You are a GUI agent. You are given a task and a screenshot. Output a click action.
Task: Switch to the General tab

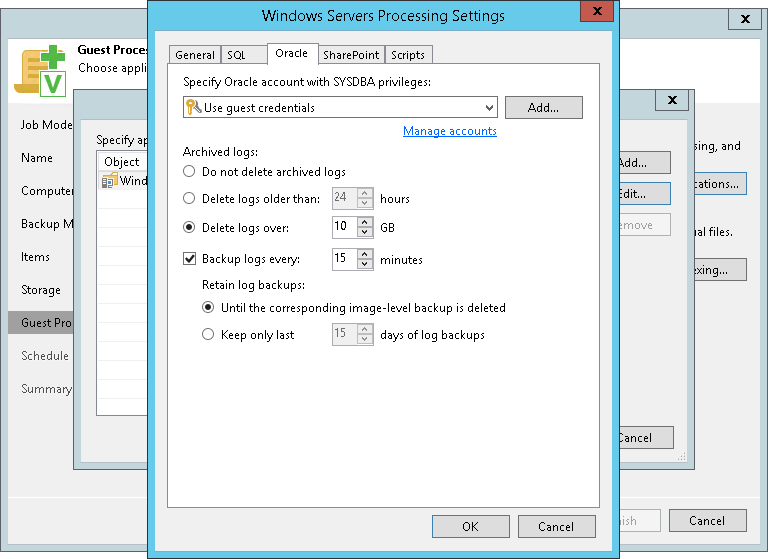click(194, 55)
